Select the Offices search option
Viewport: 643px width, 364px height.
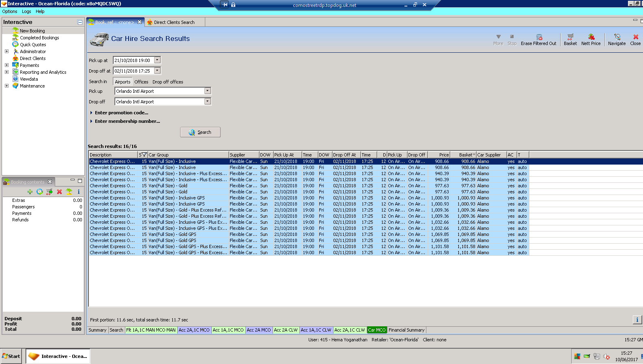(x=141, y=82)
